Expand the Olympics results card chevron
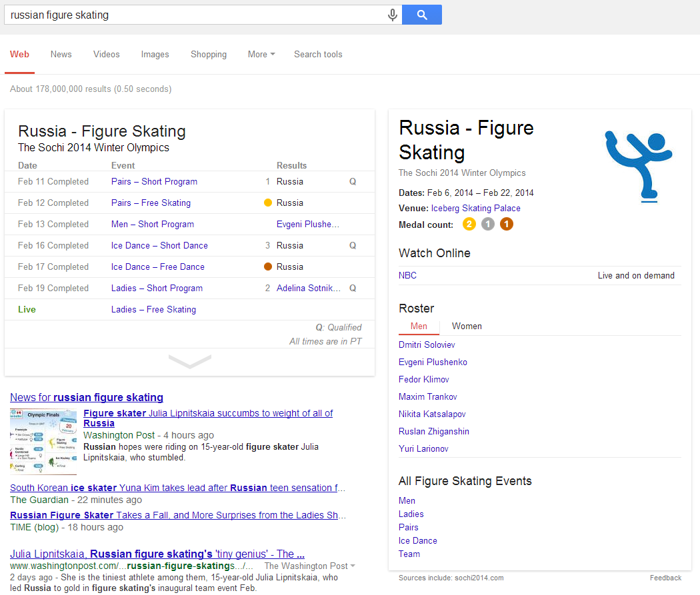This screenshot has width=700, height=595. coord(190,362)
